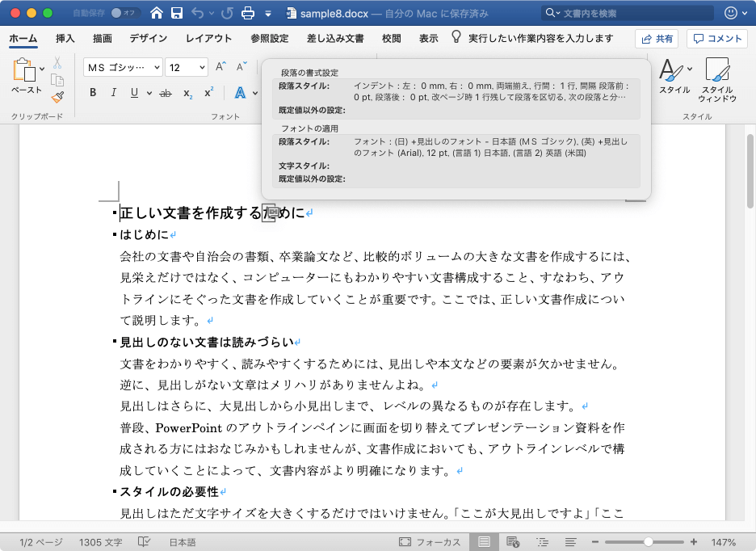
Task: Apply text effects blue A icon
Action: point(240,93)
